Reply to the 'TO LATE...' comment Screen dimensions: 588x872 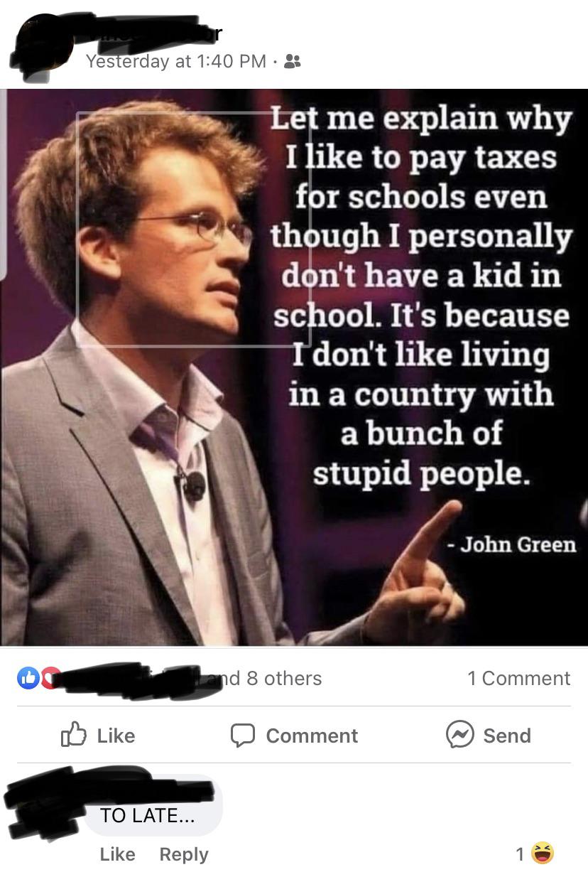tap(184, 854)
